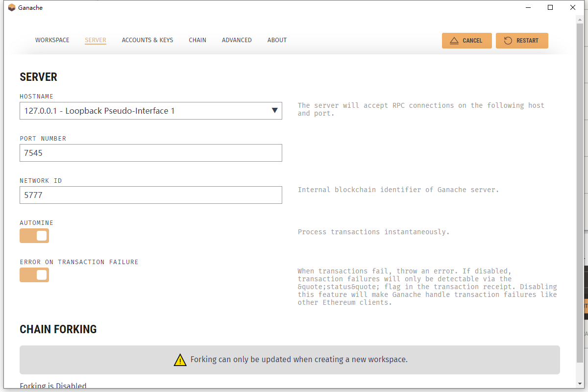Click 'Internal blockchain identifier of Ganache server.' text
Screen dimensions: 588x392
[398, 190]
